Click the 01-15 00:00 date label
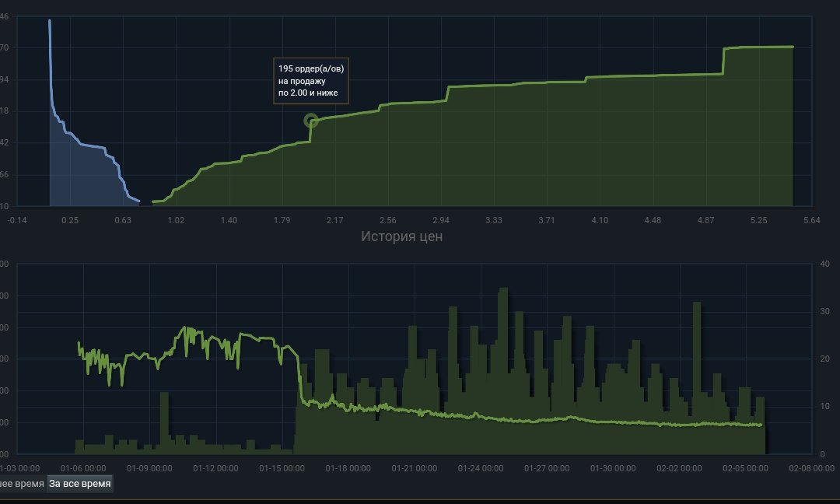This screenshot has width=840, height=504. [282, 468]
